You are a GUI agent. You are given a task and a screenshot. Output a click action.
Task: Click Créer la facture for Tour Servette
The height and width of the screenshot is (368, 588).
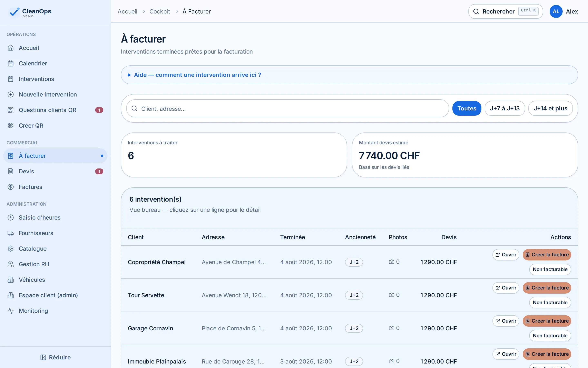pyautogui.click(x=547, y=288)
